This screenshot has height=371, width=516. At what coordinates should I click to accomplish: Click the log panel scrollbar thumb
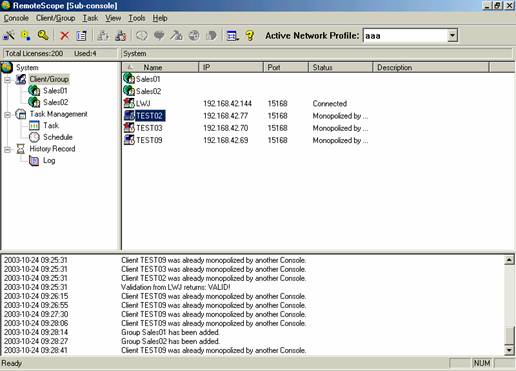(509, 335)
